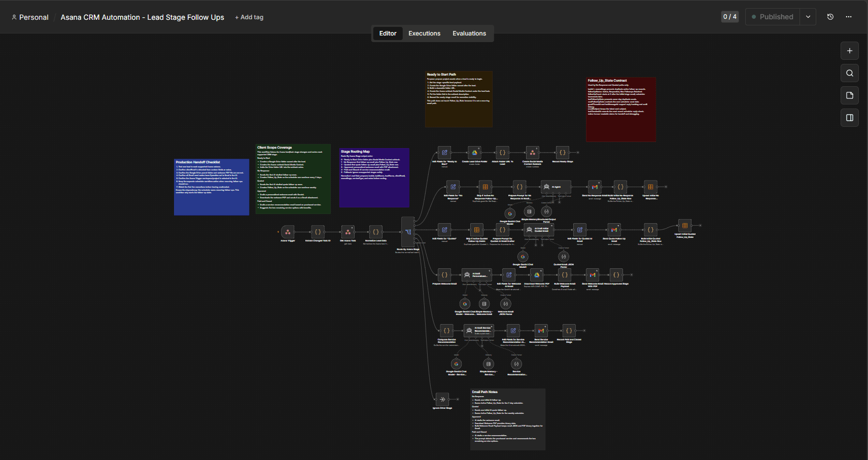Add a sticky note from the side toolbar
Image resolution: width=868 pixels, height=460 pixels.
[850, 95]
